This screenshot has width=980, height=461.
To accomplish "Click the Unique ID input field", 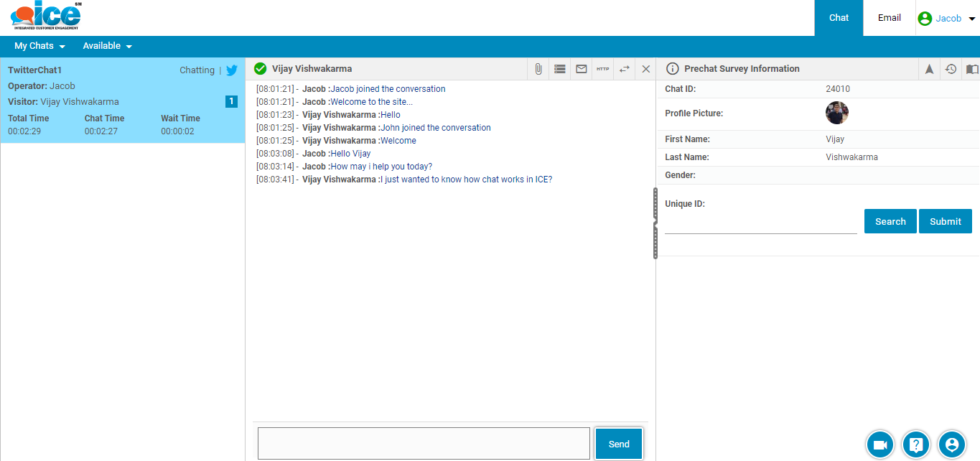I will point(760,224).
